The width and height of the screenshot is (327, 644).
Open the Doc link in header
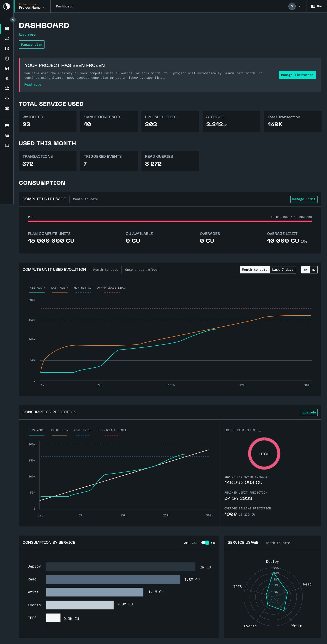click(317, 6)
